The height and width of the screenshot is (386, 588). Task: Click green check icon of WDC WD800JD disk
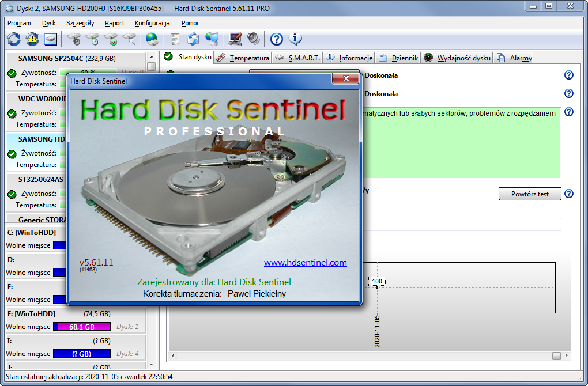click(x=12, y=113)
